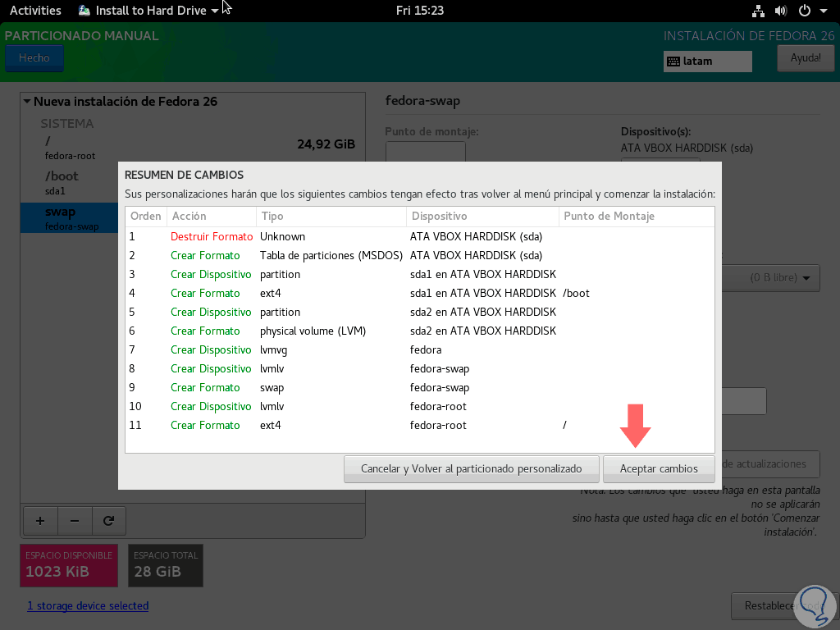Screen dimensions: 840x630
Task: Select row 11 ext4 fedora-root
Action: click(419, 426)
